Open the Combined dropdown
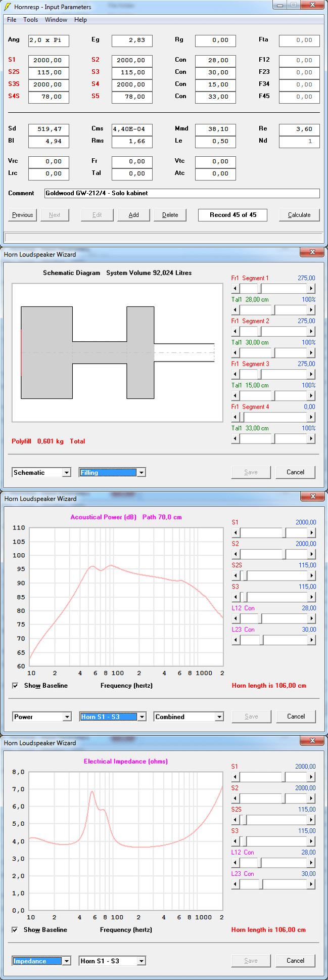Screen dimensions: 328x980 189,717
